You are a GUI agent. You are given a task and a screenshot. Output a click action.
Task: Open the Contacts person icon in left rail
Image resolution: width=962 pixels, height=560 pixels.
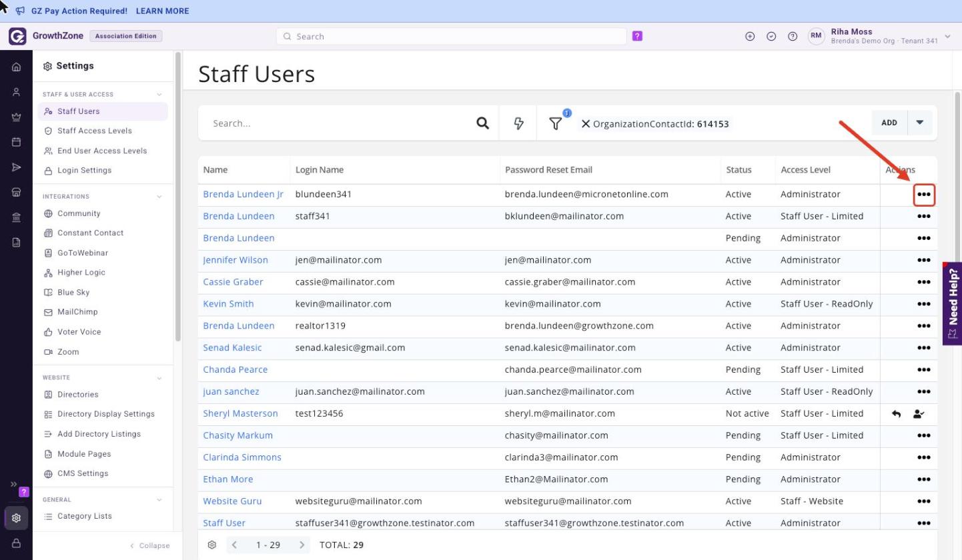pos(17,92)
